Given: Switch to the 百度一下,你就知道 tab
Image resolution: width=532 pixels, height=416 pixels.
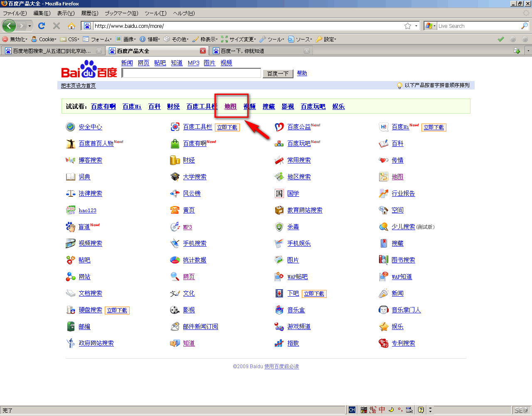Looking at the screenshot, I should pos(261,51).
